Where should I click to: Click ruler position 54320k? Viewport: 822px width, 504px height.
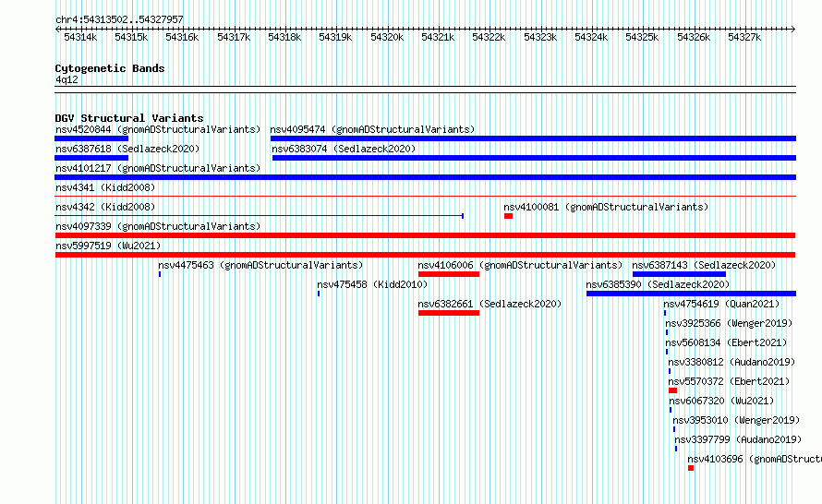coord(387,37)
